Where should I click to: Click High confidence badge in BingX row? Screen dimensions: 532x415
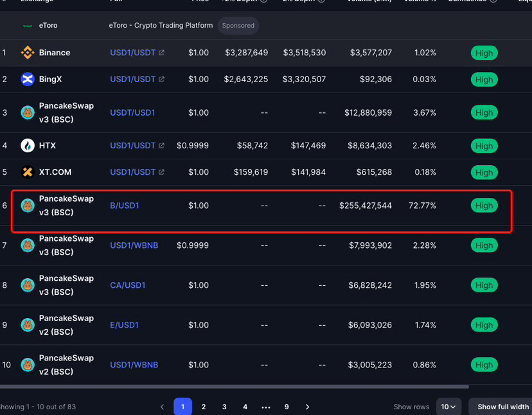pyautogui.click(x=484, y=80)
